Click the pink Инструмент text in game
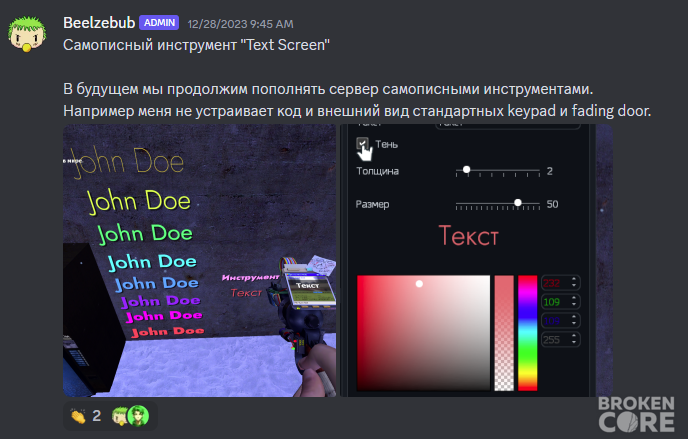Image resolution: width=688 pixels, height=439 pixels. click(x=250, y=277)
